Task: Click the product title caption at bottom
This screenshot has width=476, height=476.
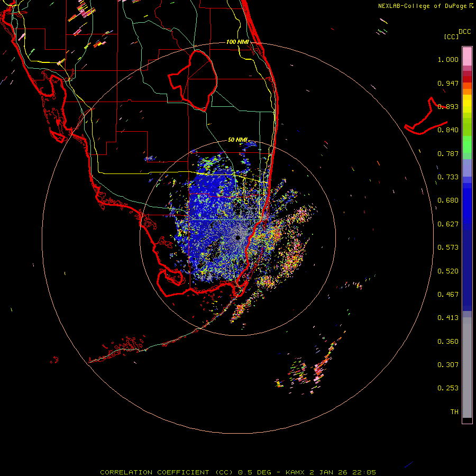Action: click(238, 472)
